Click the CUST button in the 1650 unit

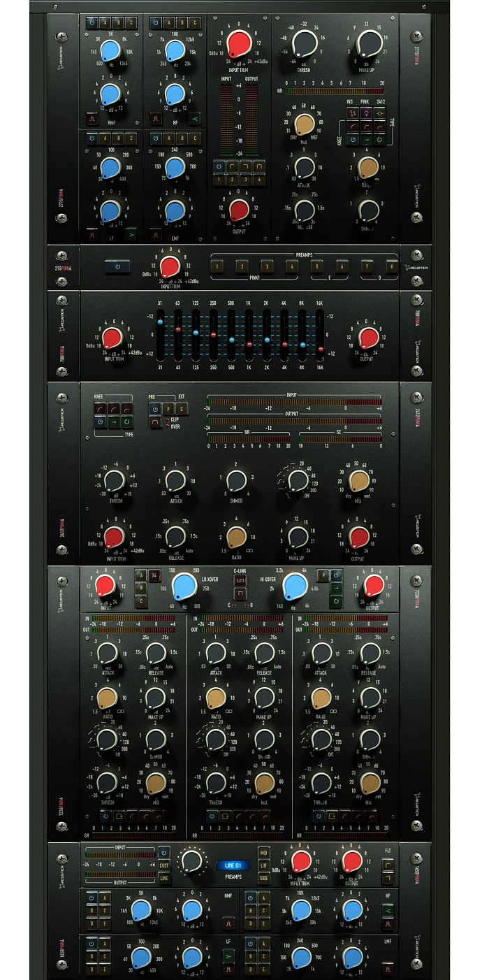(164, 865)
